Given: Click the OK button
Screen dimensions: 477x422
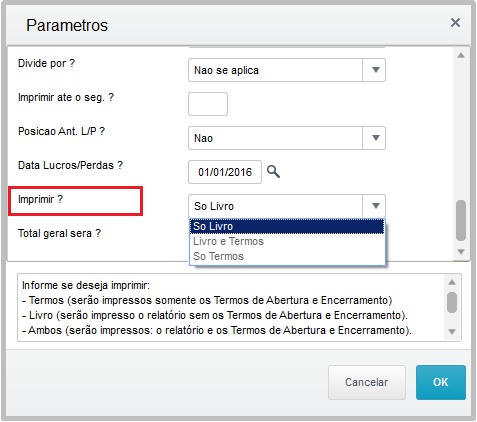Looking at the screenshot, I should coord(441,382).
